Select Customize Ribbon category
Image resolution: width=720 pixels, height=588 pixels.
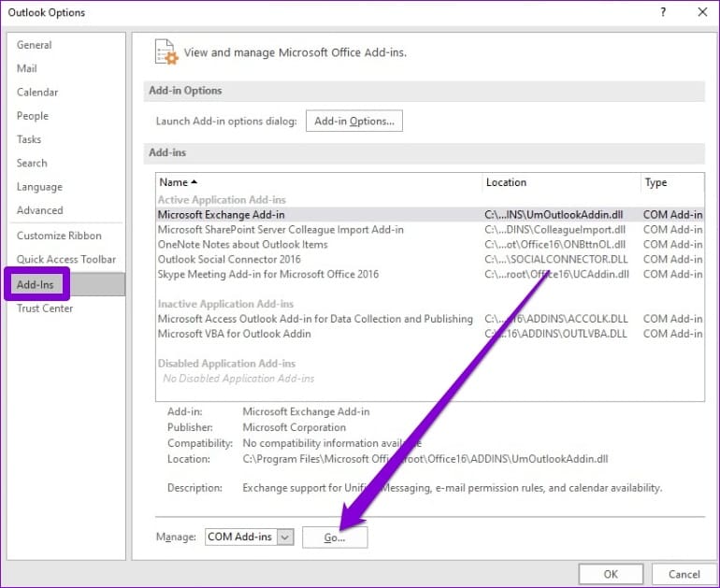[59, 236]
